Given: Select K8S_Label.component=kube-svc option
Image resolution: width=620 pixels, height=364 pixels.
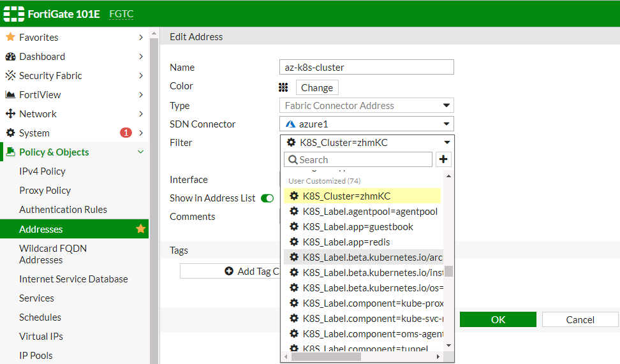Looking at the screenshot, I should tap(364, 319).
